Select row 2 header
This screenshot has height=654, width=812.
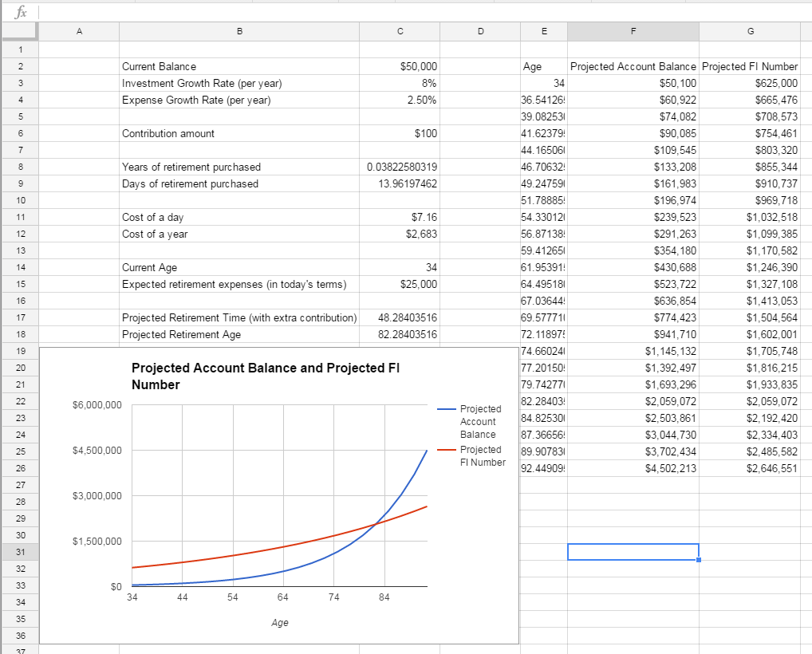point(18,66)
